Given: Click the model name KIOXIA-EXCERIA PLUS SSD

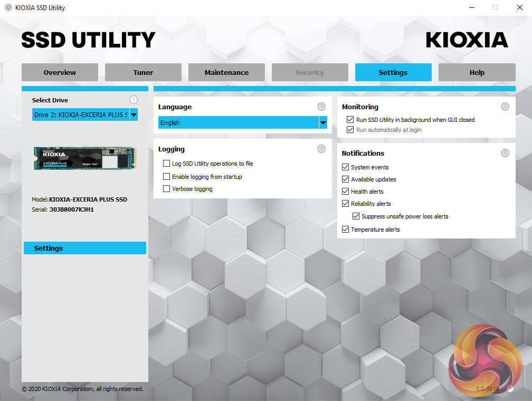Looking at the screenshot, I should (x=88, y=199).
